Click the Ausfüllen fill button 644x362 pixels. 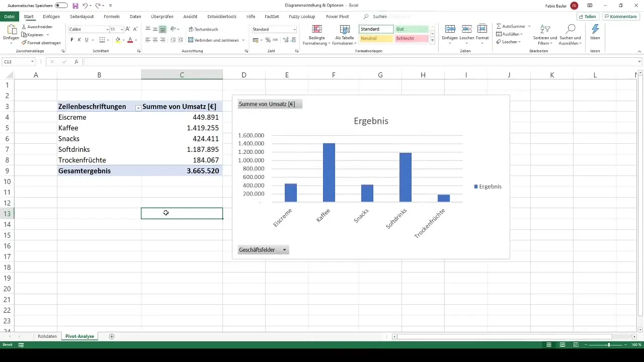point(509,34)
